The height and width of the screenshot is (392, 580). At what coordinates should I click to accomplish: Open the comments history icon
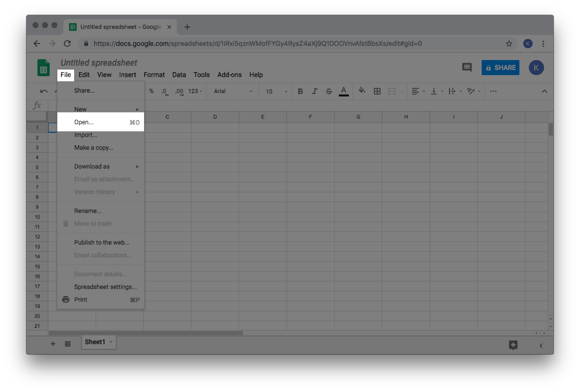pos(467,67)
